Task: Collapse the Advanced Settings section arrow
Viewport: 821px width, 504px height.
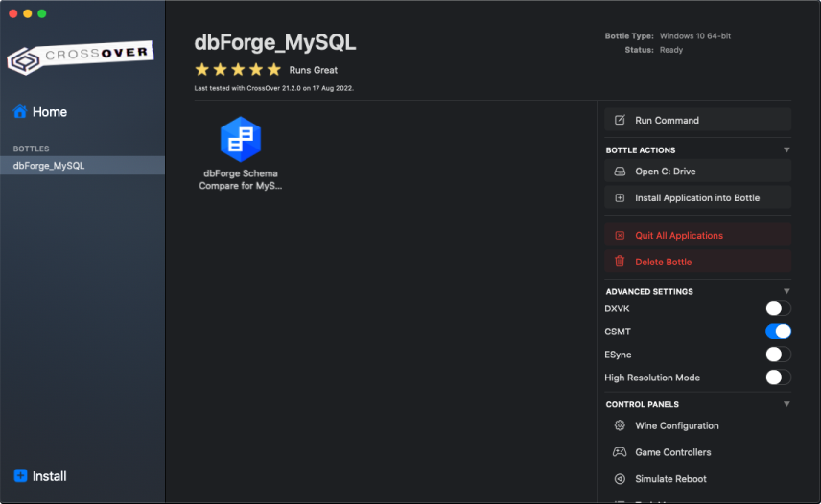Action: [786, 291]
